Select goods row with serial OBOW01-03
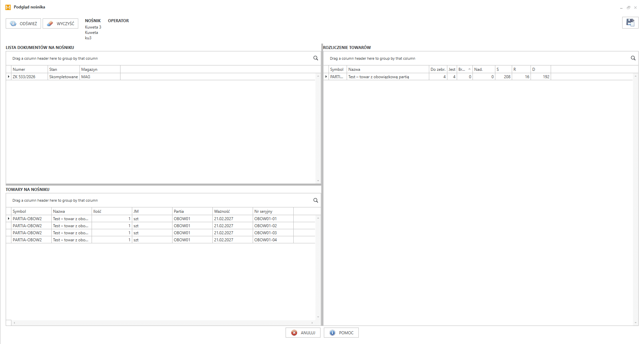This screenshot has height=344, width=644. (x=161, y=233)
